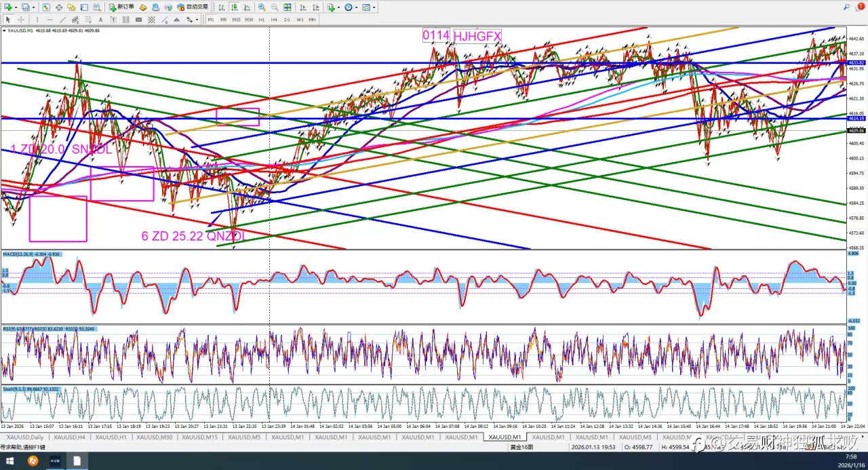Zoom in on the chart
Screen dimensions: 868x470
[262, 7]
